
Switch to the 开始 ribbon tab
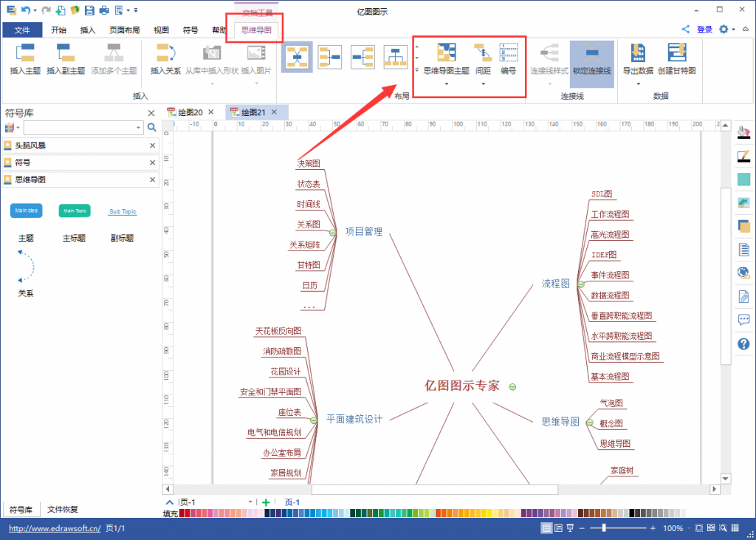(x=59, y=30)
